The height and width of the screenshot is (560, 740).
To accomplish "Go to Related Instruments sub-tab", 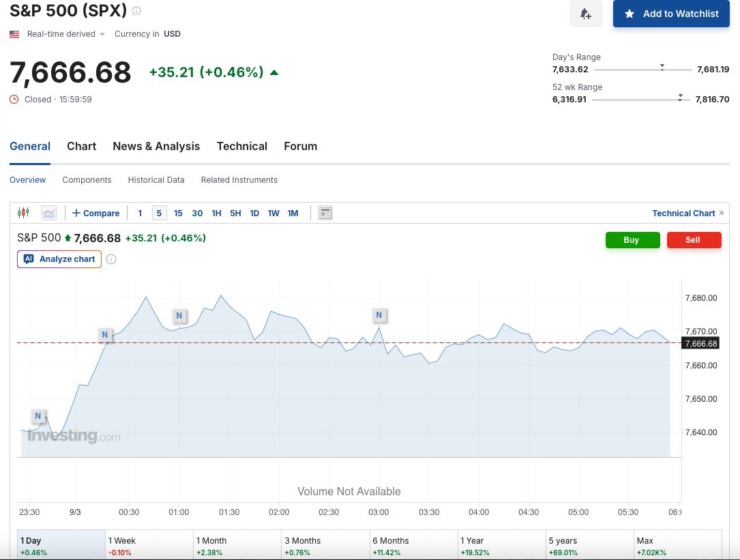I will 239,180.
